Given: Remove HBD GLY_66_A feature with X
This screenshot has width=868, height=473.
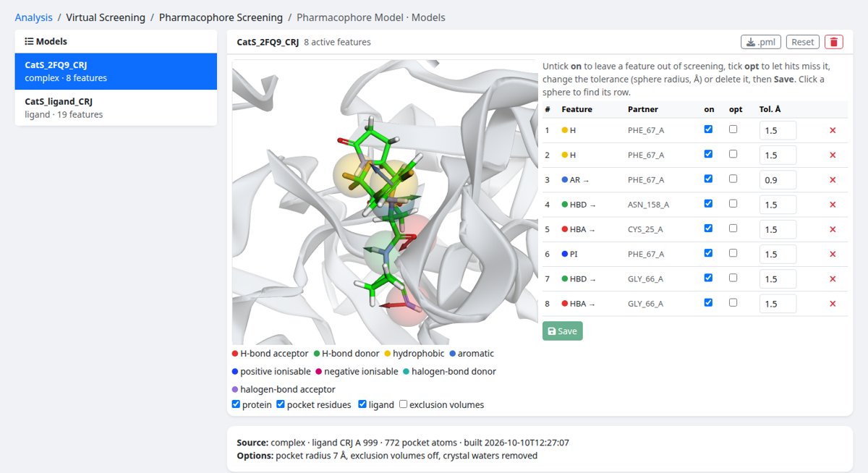Looking at the screenshot, I should pos(833,278).
